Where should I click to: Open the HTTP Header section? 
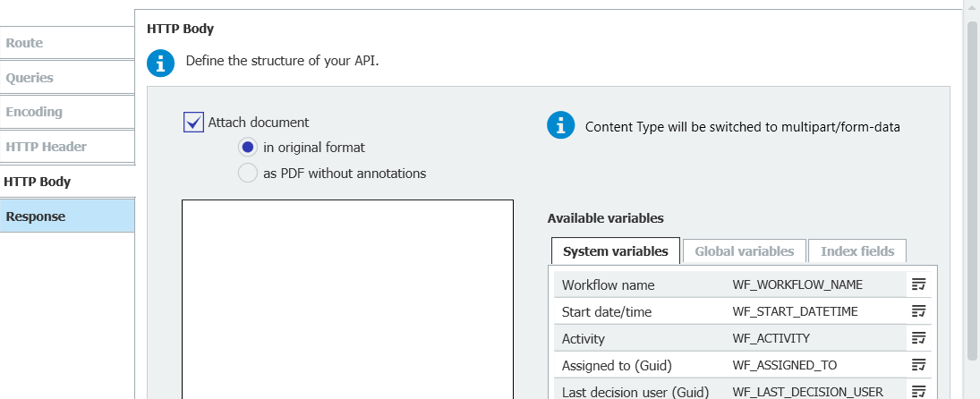[x=67, y=148]
